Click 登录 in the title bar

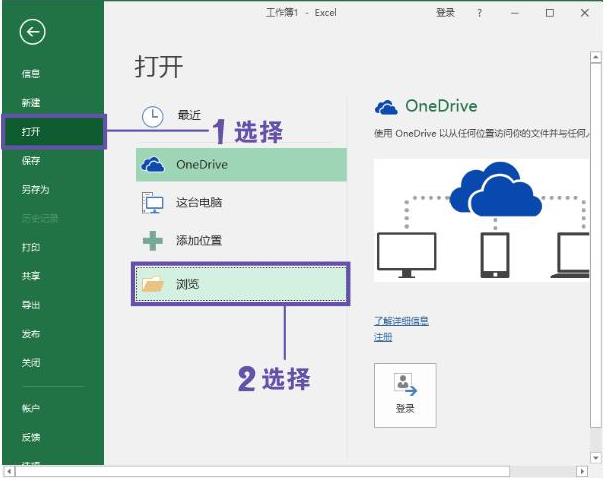(445, 13)
